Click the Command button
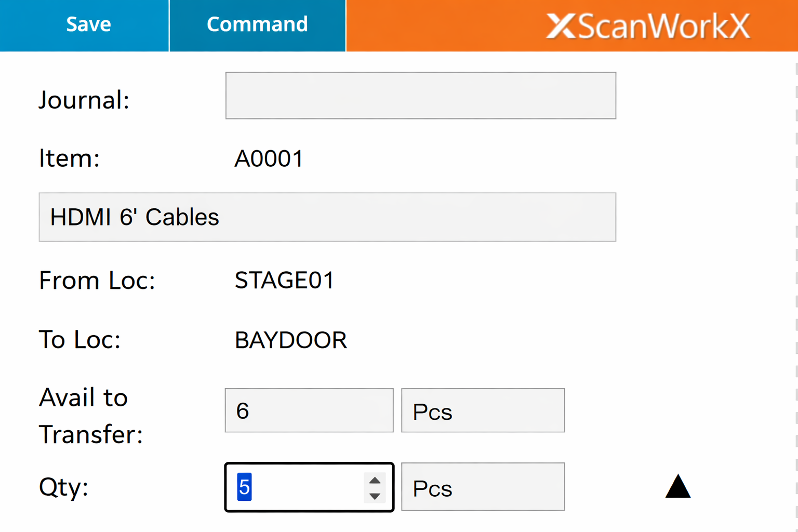Image resolution: width=798 pixels, height=532 pixels. pos(257,24)
